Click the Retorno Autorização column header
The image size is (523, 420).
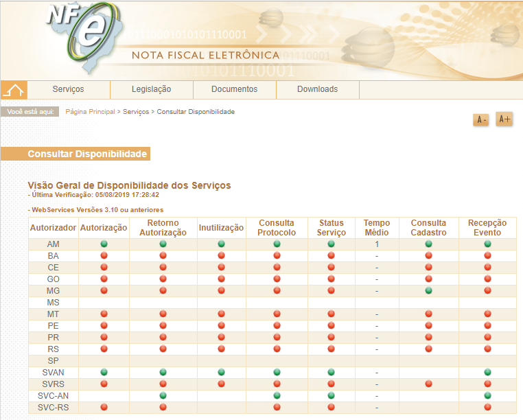point(163,228)
